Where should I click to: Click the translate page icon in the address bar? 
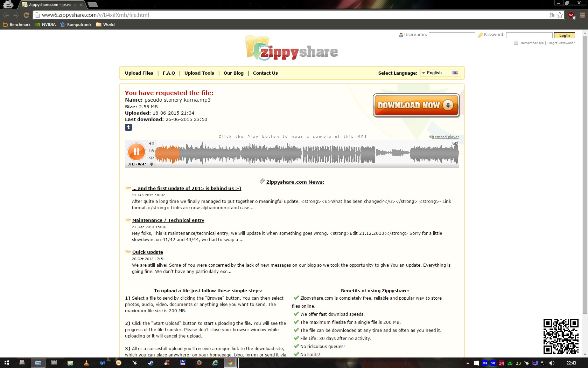552,15
